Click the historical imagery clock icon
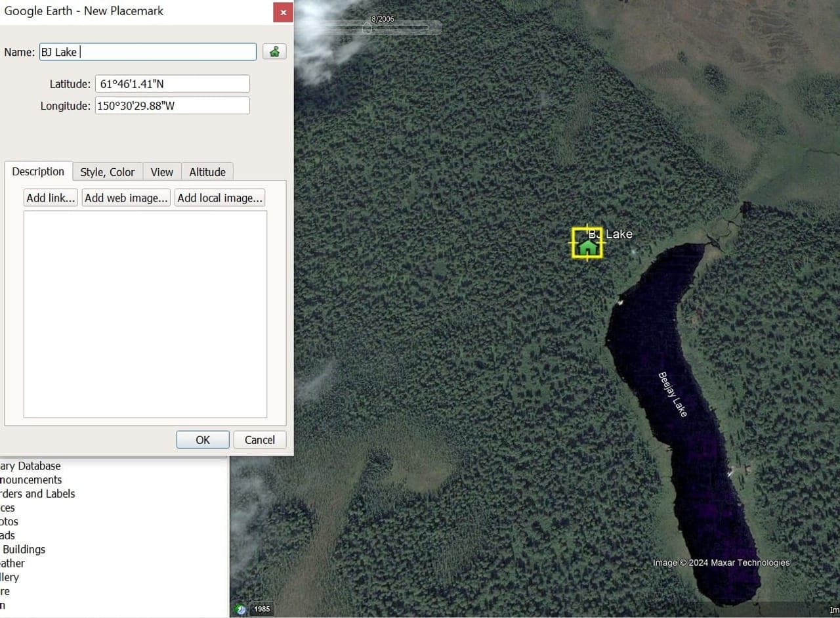Image resolution: width=840 pixels, height=618 pixels. pos(241,609)
